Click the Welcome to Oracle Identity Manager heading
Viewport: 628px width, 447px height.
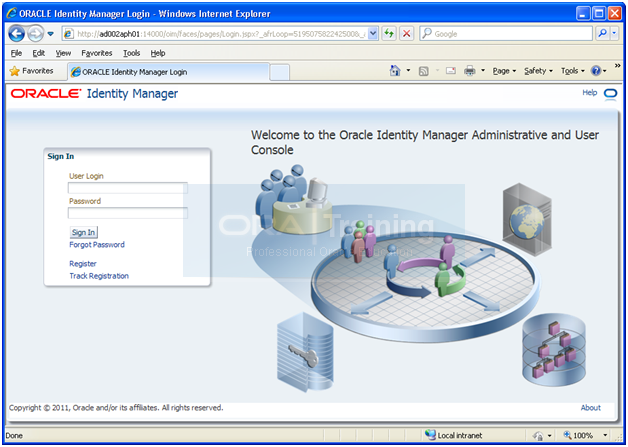(425, 142)
